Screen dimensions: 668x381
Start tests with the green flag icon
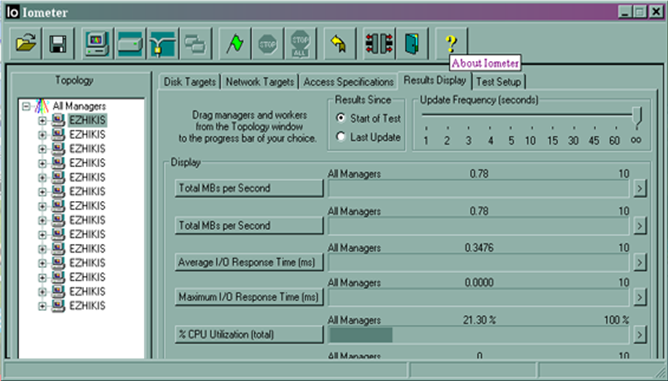click(x=235, y=43)
